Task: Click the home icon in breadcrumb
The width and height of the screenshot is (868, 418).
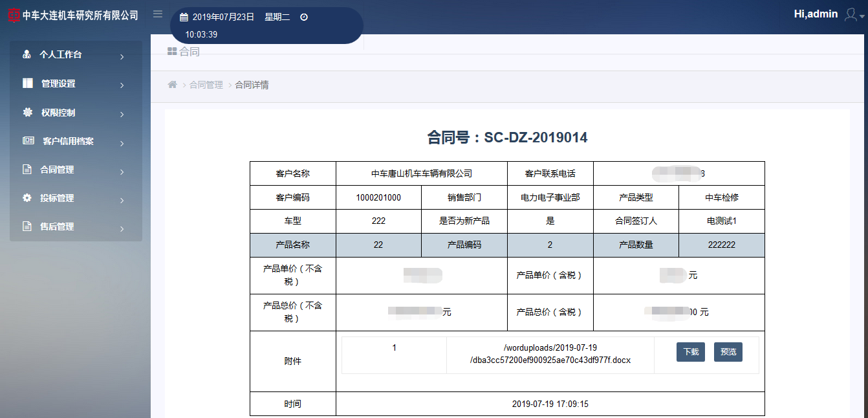Action: point(172,85)
